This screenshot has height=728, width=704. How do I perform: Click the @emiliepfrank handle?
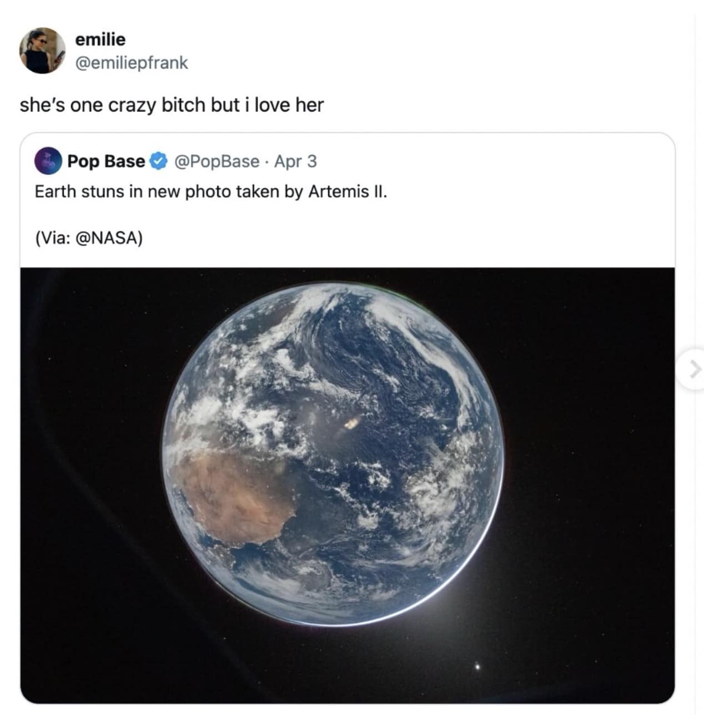tap(131, 63)
